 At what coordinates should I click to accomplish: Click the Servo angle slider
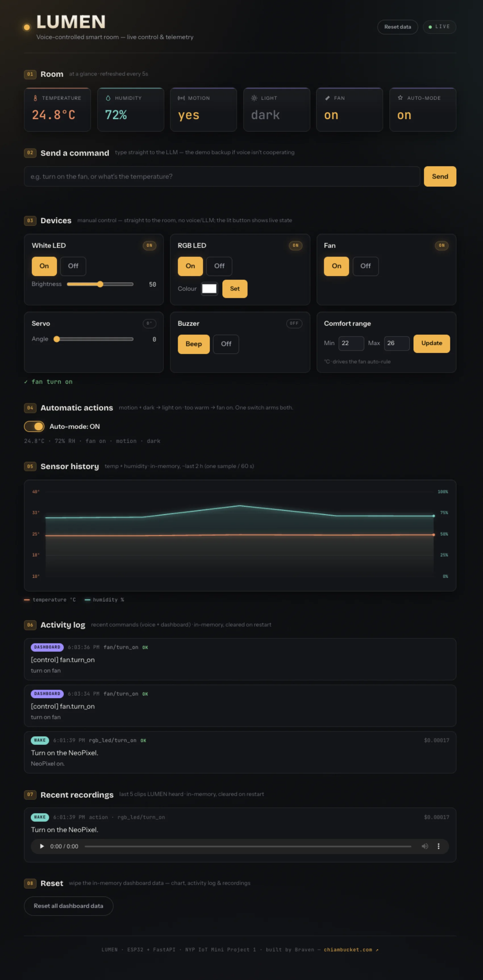tap(94, 339)
